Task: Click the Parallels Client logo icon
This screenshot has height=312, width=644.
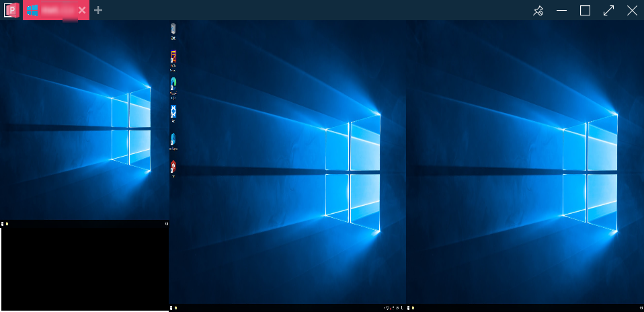Action: pyautogui.click(x=11, y=10)
